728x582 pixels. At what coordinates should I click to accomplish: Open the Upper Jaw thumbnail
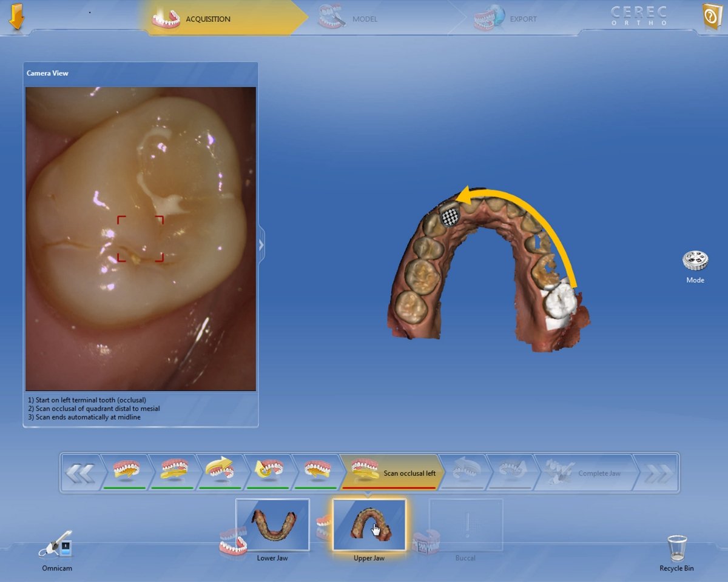369,525
